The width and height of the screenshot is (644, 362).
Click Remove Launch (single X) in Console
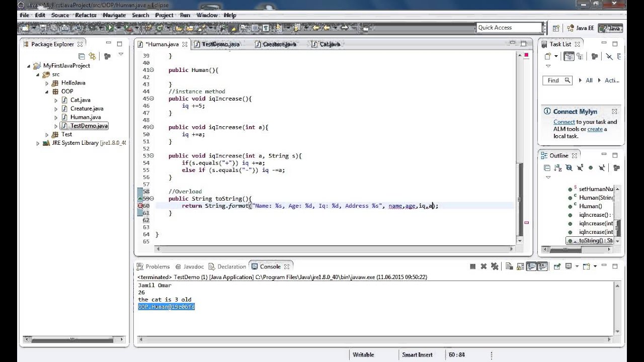tap(484, 266)
